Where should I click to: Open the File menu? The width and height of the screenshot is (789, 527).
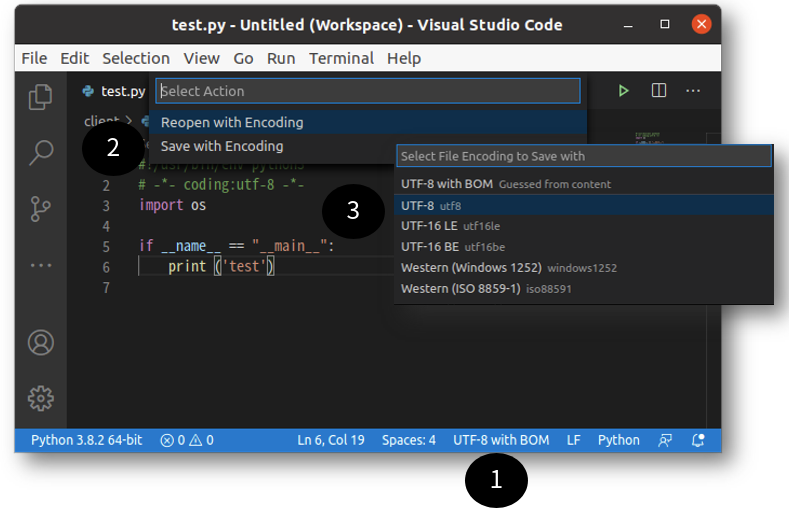(x=34, y=58)
